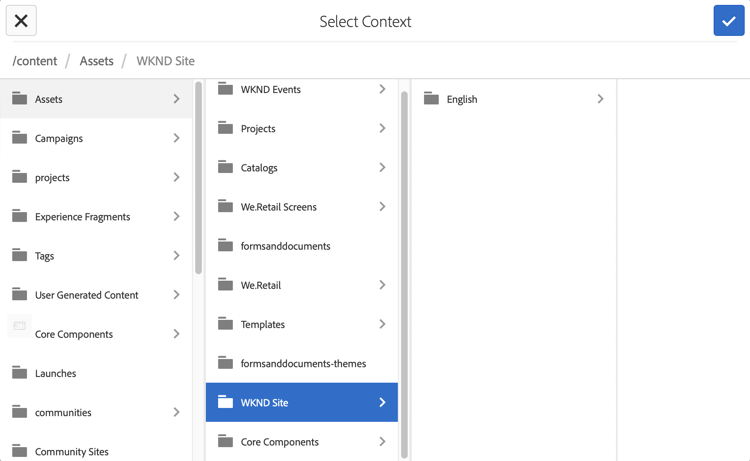Close the Select Context dialog

tap(21, 21)
